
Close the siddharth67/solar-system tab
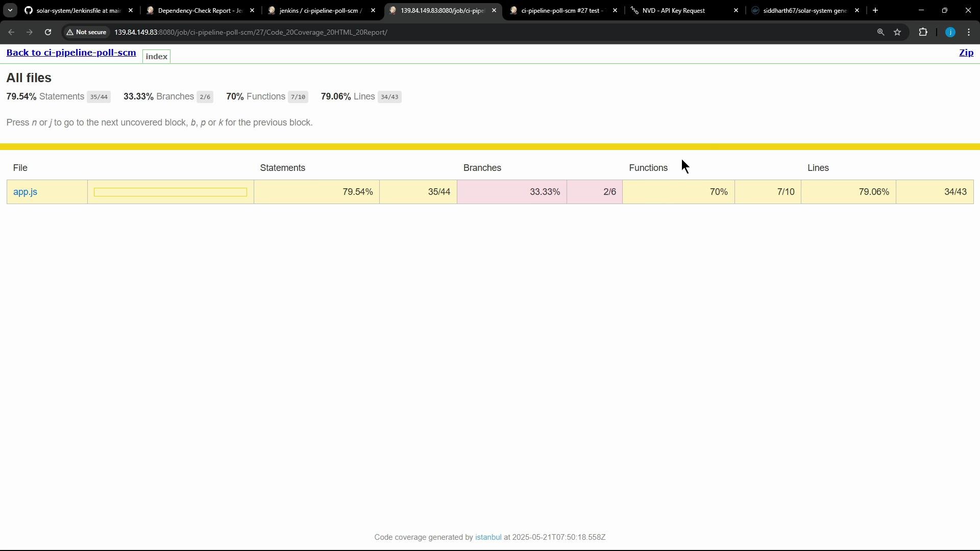tap(857, 10)
